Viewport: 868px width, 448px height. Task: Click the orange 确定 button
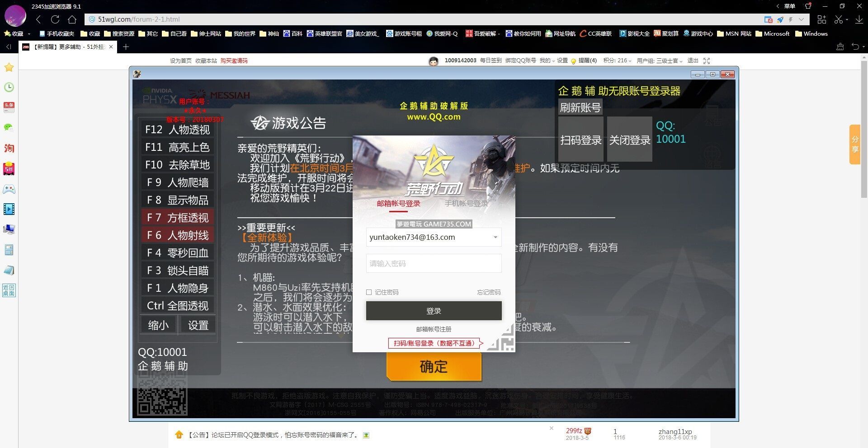tap(434, 366)
